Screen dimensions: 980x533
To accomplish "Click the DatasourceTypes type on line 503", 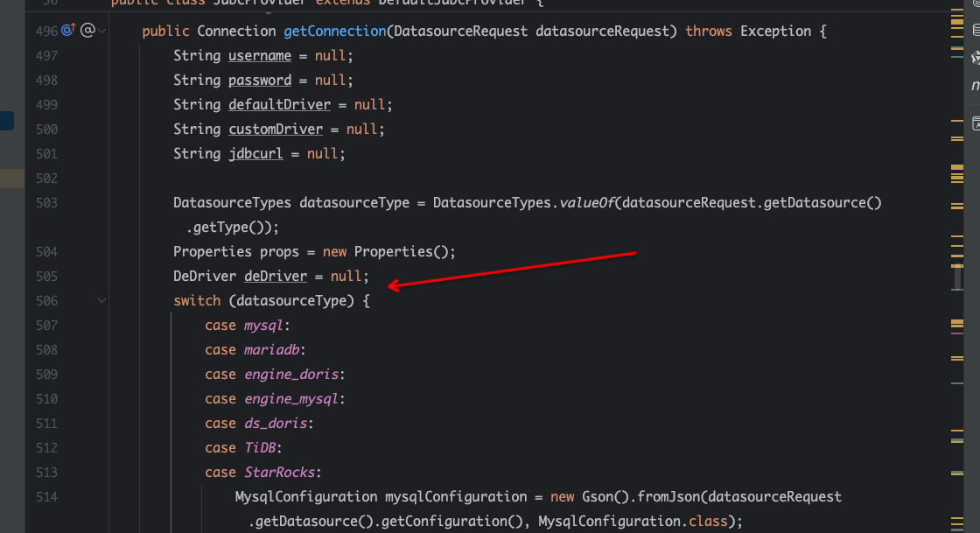I will coord(232,203).
